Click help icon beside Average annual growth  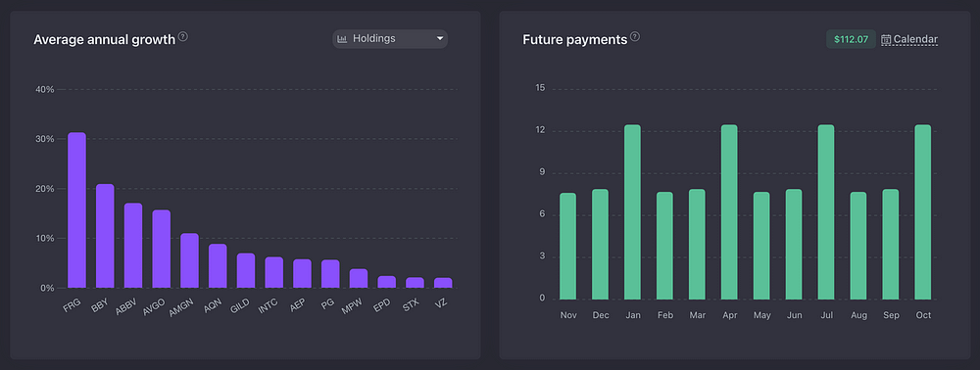coord(183,37)
